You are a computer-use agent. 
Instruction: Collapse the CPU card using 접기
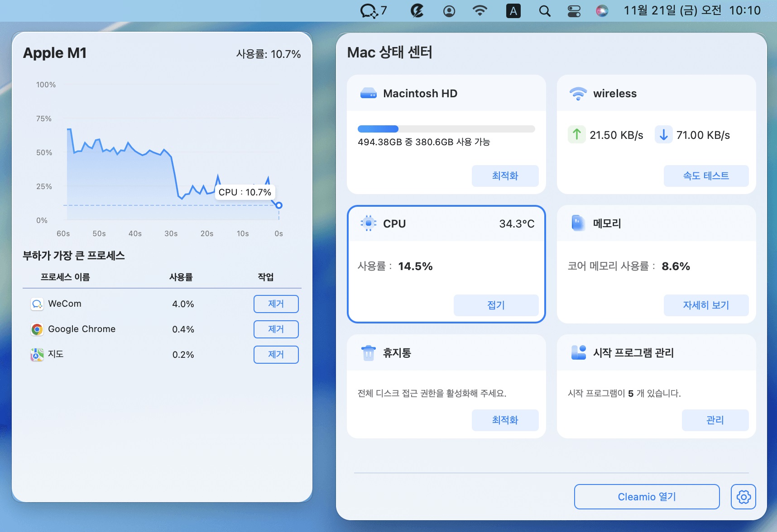coord(496,305)
